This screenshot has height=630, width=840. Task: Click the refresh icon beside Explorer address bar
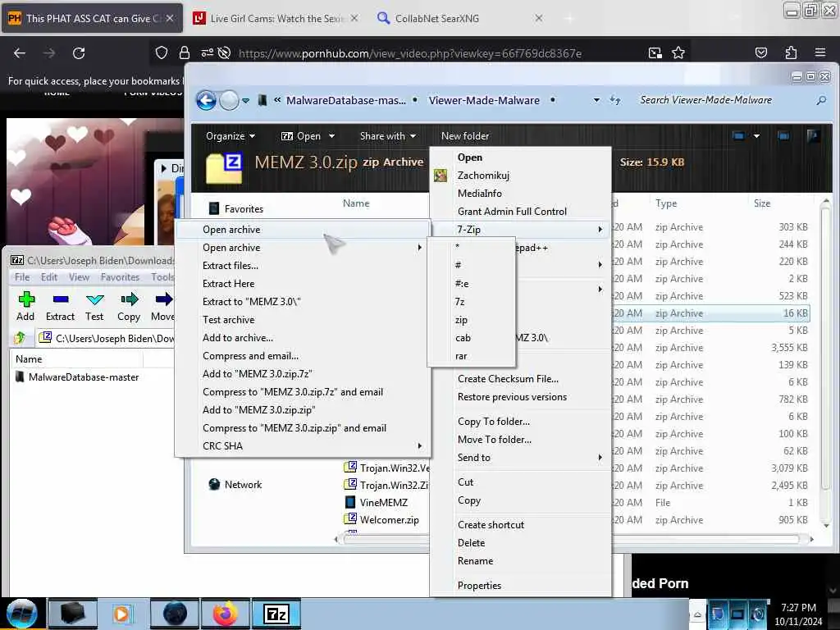pos(615,100)
